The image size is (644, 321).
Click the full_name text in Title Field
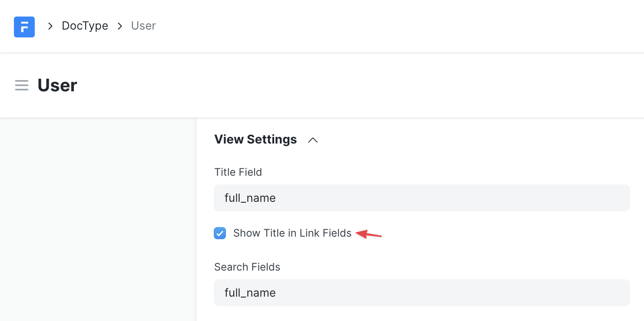coord(250,198)
